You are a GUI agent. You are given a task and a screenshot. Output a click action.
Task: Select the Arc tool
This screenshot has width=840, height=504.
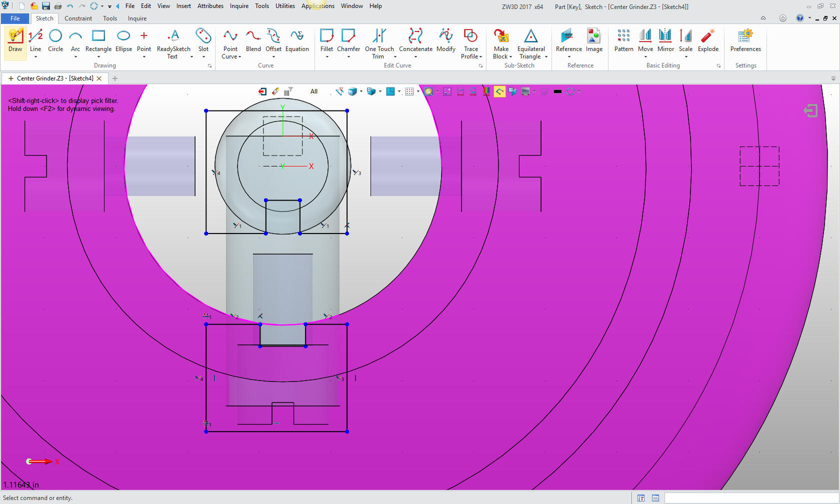[75, 40]
